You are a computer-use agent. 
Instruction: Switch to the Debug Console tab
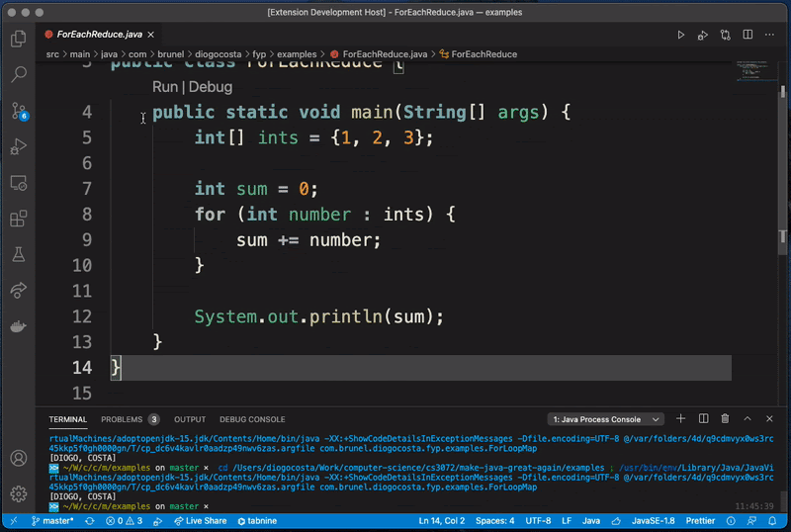[x=252, y=419]
